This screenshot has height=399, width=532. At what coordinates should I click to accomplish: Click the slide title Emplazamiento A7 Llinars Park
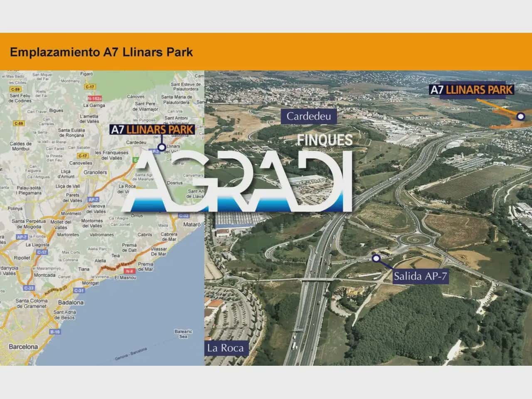[101, 52]
